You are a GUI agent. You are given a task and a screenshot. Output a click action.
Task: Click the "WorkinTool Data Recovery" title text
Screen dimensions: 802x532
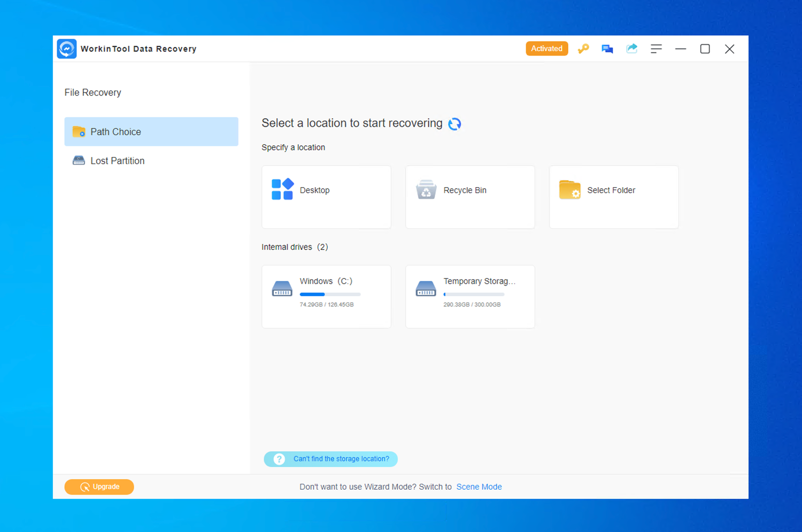point(138,49)
